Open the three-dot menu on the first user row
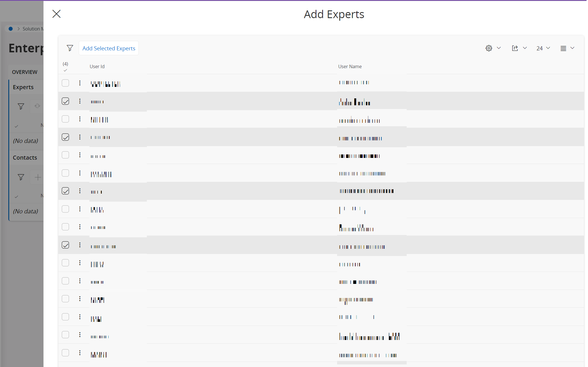This screenshot has height=367, width=588. click(80, 83)
